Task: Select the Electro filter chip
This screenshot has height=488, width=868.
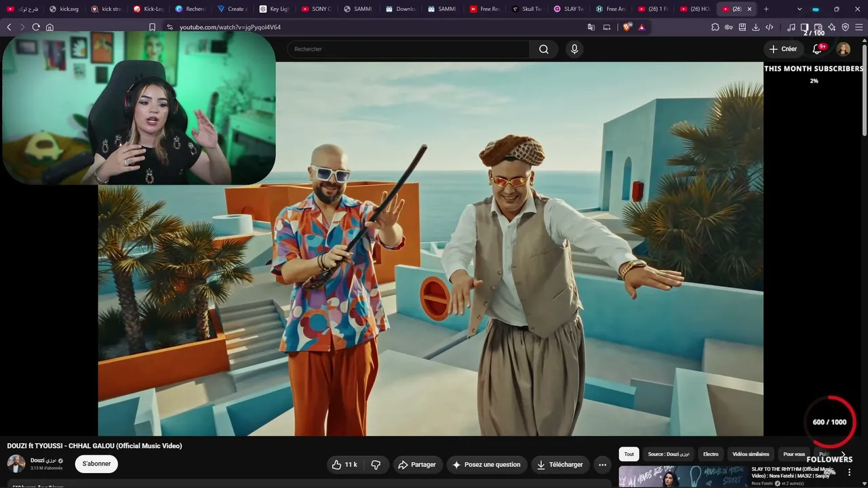Action: 711,454
